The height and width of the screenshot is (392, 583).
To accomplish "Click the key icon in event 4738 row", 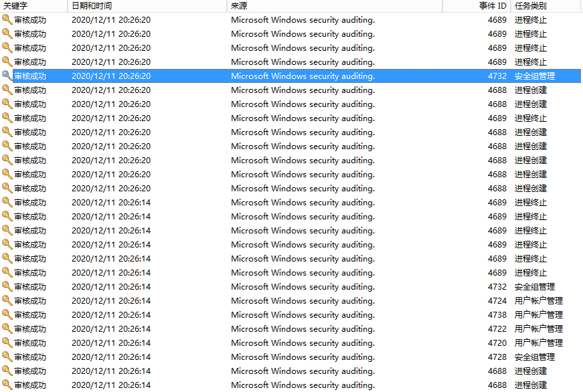I will (7, 314).
